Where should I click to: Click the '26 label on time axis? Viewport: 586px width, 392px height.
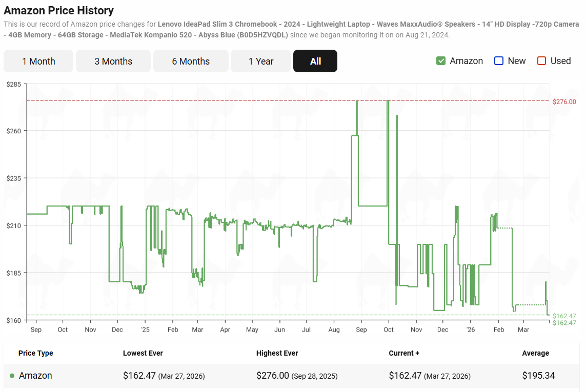[471, 329]
